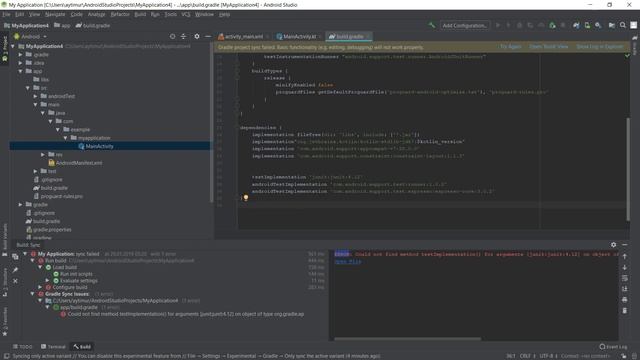
Task: Click Open File link in build output
Action: [348, 262]
